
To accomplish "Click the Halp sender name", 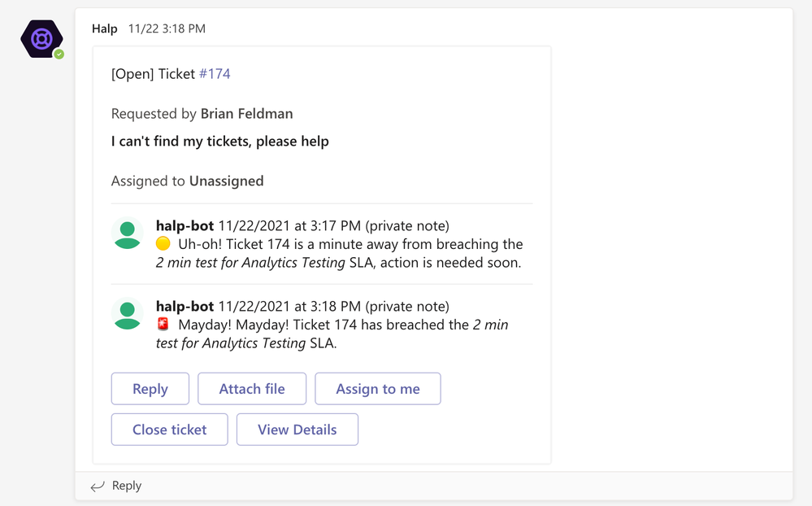I will (105, 28).
